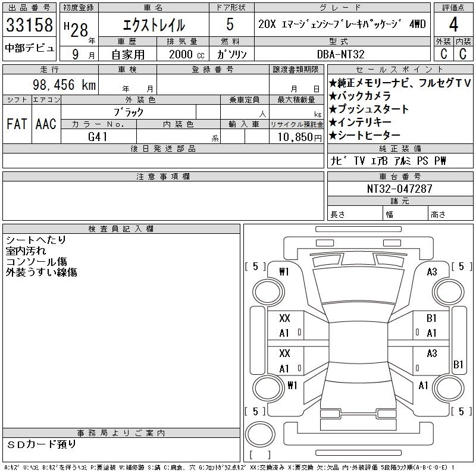The image size is (476, 476).
Task: Click the inspector note 室内汚れ
Action: pyautogui.click(x=26, y=251)
